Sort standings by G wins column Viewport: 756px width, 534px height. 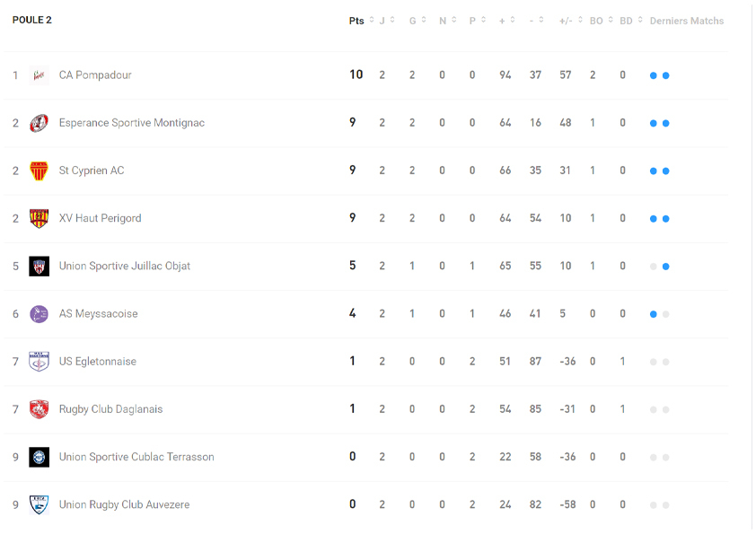pos(414,21)
